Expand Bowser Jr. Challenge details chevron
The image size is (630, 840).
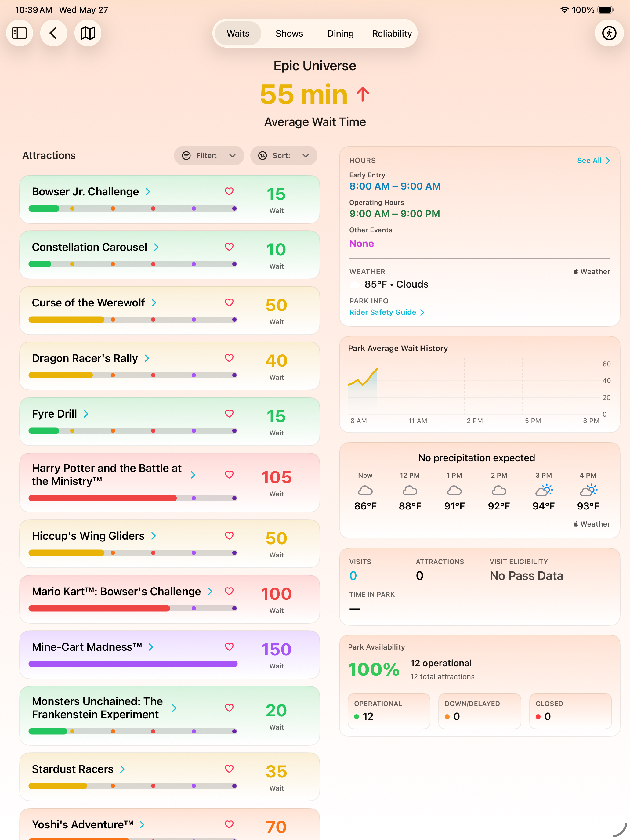[148, 192]
